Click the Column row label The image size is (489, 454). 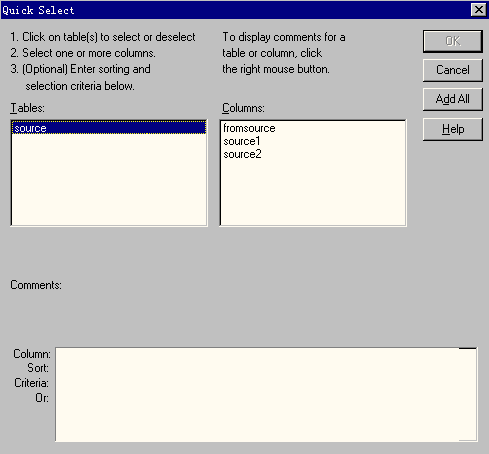[32, 354]
